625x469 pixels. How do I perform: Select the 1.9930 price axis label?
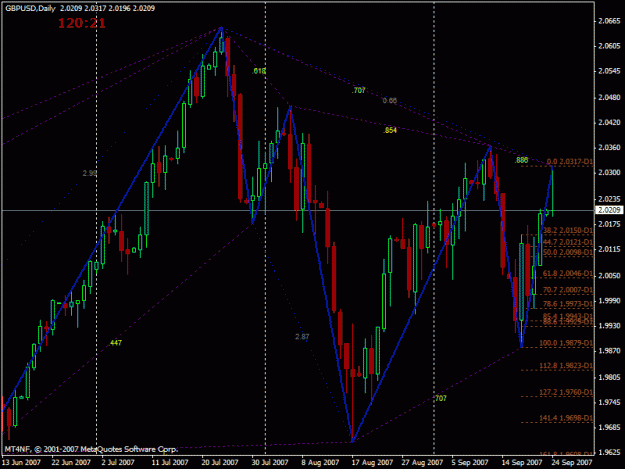[x=609, y=326]
